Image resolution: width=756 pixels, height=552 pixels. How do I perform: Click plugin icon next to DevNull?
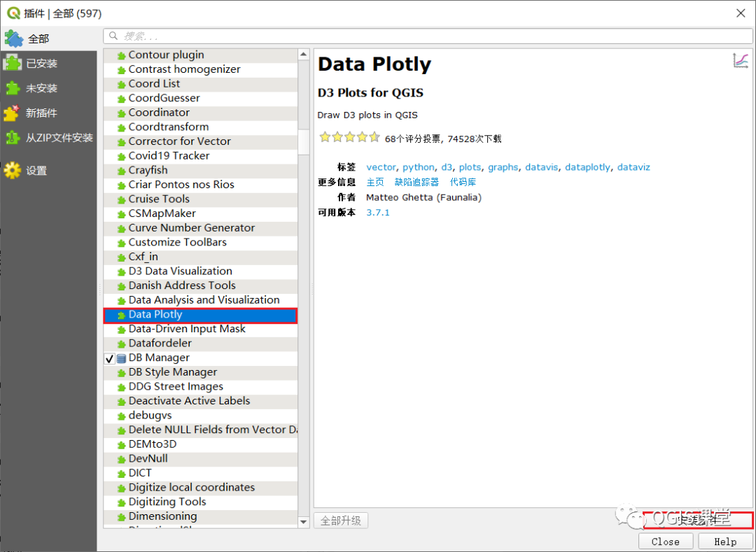point(122,460)
